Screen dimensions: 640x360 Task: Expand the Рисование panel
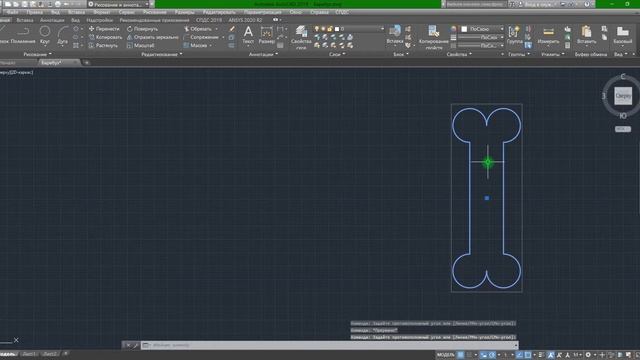pos(37,54)
